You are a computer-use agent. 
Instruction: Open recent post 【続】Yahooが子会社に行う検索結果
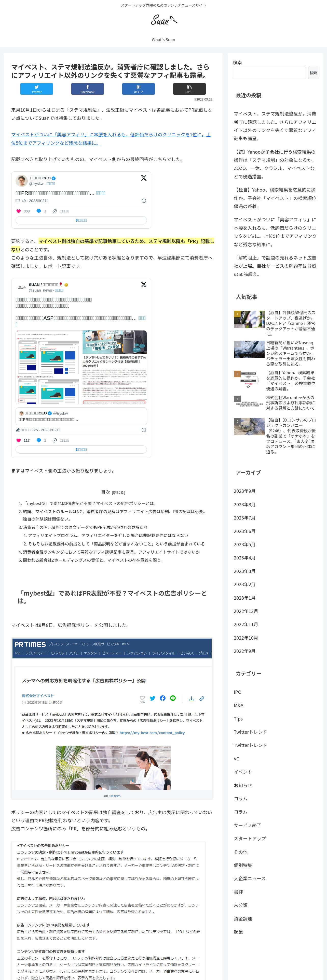(x=275, y=164)
